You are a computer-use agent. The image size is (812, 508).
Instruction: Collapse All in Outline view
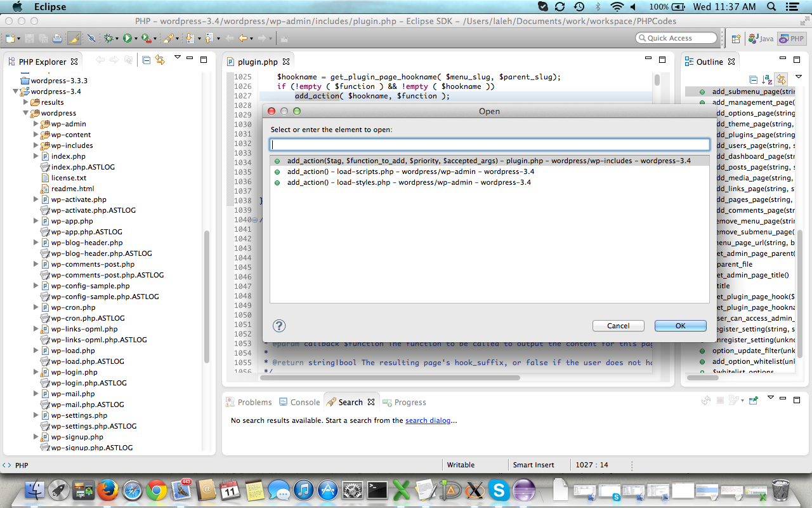[x=753, y=79]
